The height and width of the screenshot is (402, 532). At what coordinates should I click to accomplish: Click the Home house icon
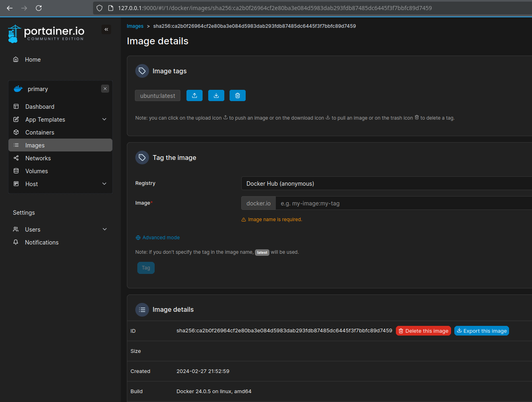pyautogui.click(x=16, y=59)
